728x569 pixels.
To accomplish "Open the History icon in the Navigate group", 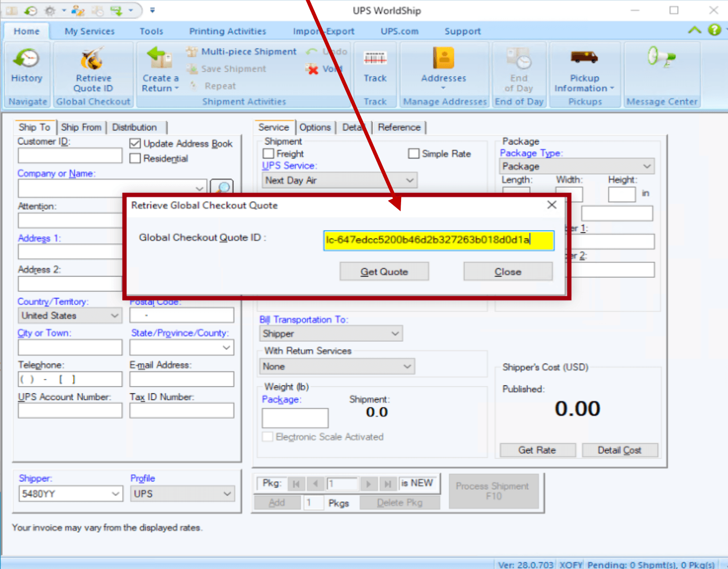I will click(27, 58).
